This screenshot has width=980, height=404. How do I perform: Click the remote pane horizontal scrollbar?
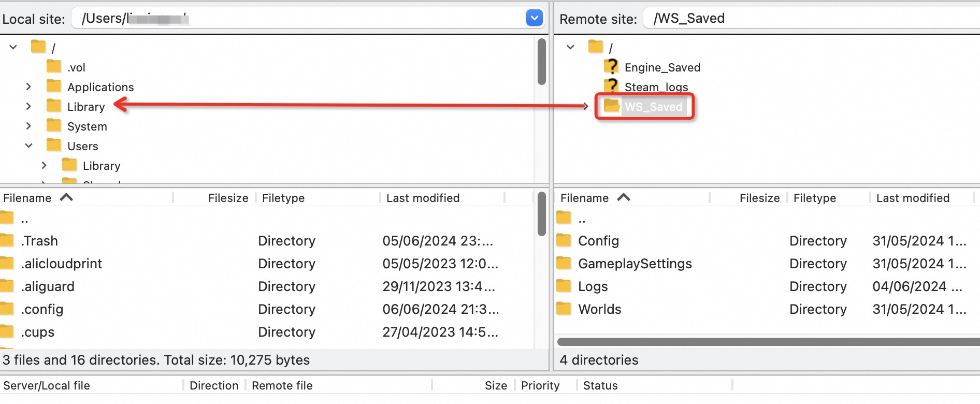pyautogui.click(x=767, y=342)
